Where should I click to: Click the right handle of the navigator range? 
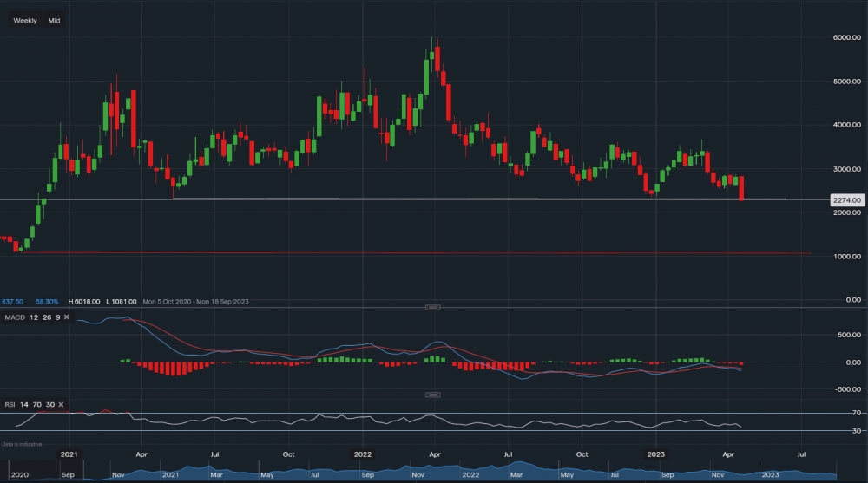[x=836, y=473]
